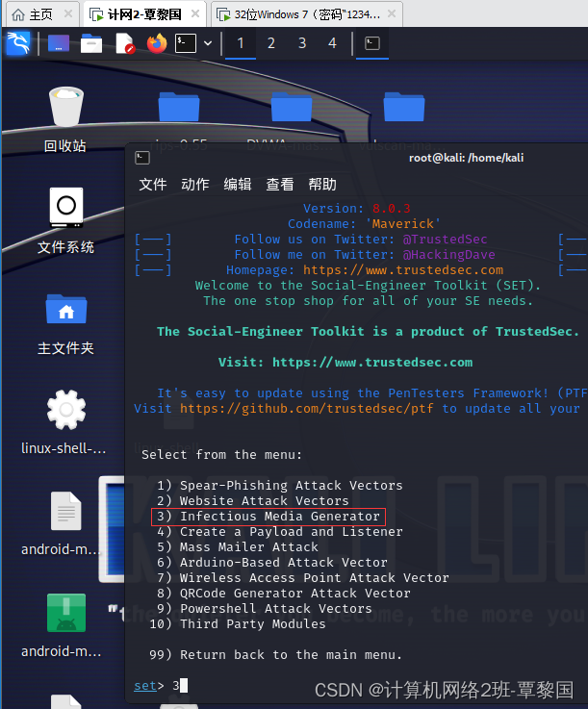Screen dimensions: 588x709
Task: Open the 查看 menu in terminal
Action: tap(280, 185)
